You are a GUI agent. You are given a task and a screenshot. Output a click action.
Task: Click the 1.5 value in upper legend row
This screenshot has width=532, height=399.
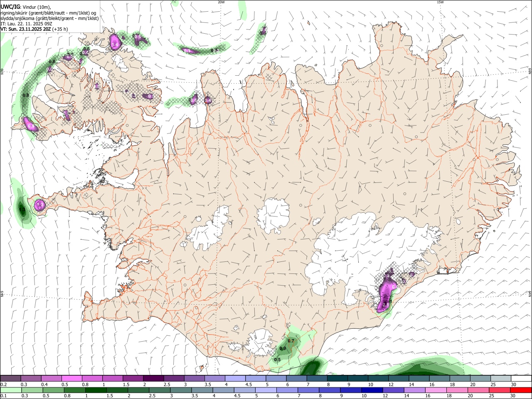point(126,384)
